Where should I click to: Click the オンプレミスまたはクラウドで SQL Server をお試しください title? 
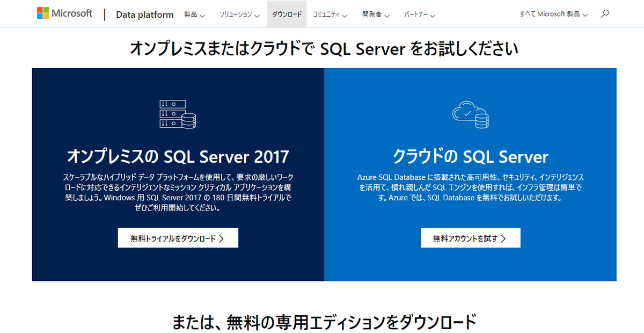[324, 49]
